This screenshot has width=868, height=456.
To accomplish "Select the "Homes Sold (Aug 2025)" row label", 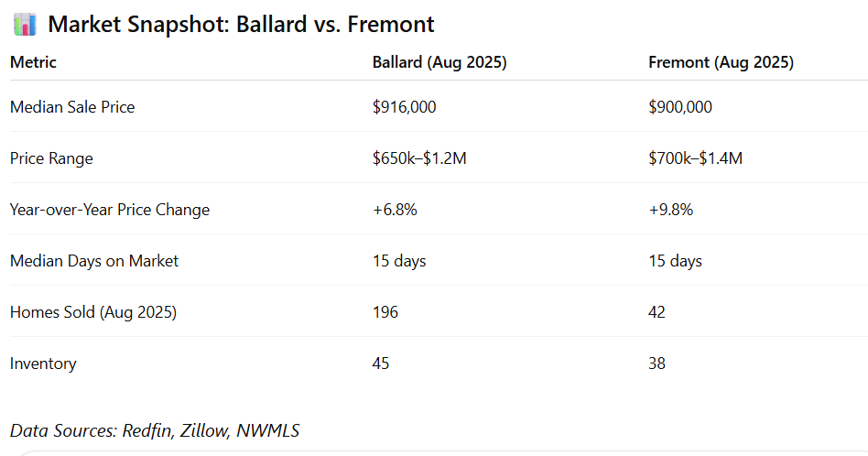I will (93, 312).
